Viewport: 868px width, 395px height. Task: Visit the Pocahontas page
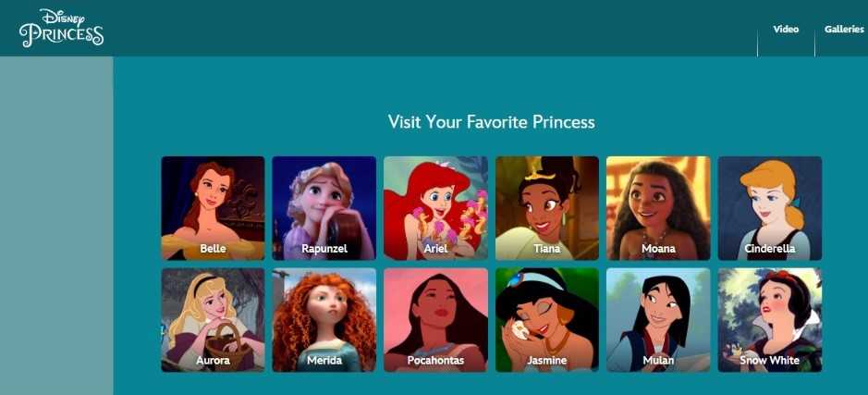435,320
